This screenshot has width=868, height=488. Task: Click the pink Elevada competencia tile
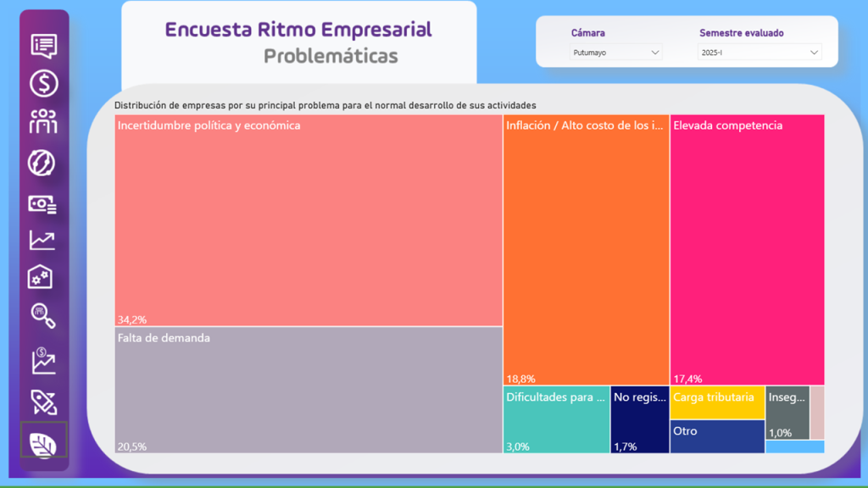[747, 250]
